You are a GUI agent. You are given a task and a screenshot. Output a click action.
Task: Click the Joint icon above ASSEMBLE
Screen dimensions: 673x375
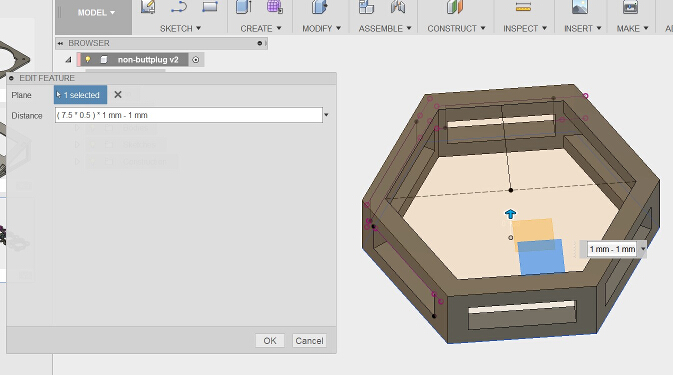(x=398, y=7)
